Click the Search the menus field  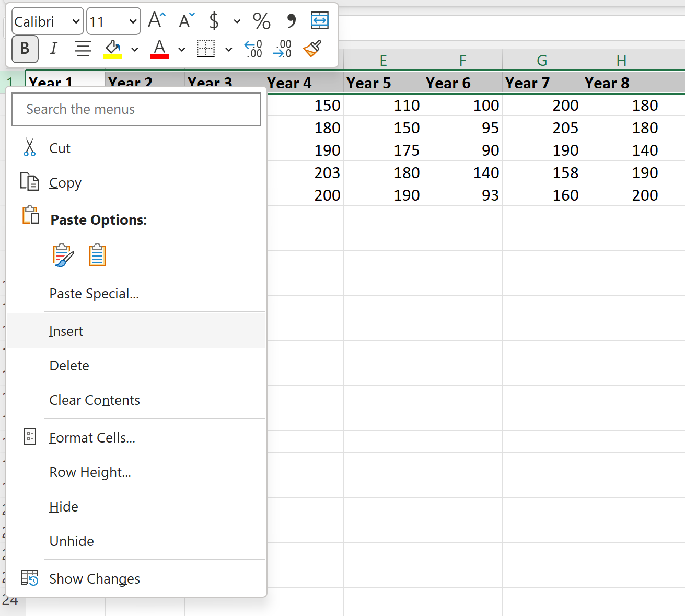[x=136, y=109]
